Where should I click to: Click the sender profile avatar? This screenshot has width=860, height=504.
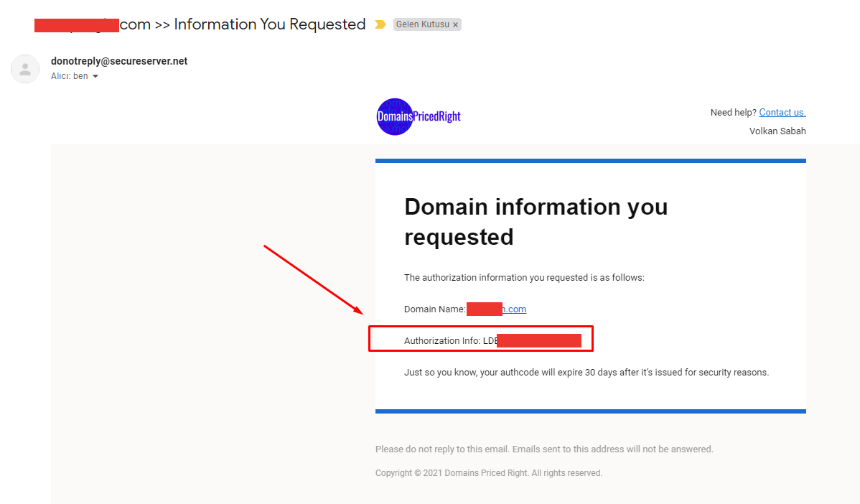pos(25,69)
